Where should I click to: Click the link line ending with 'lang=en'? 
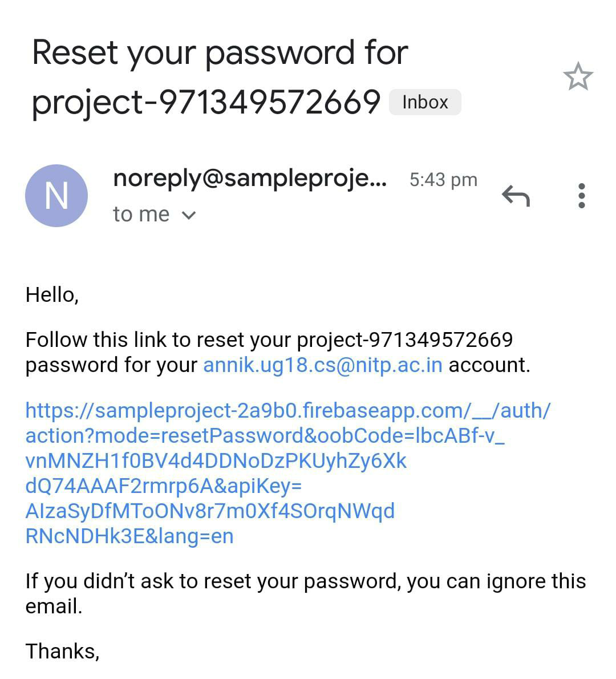(129, 536)
